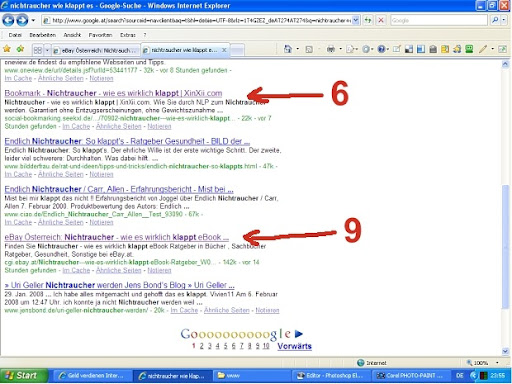
Task: Click the Refresh page icon
Action: click(368, 20)
